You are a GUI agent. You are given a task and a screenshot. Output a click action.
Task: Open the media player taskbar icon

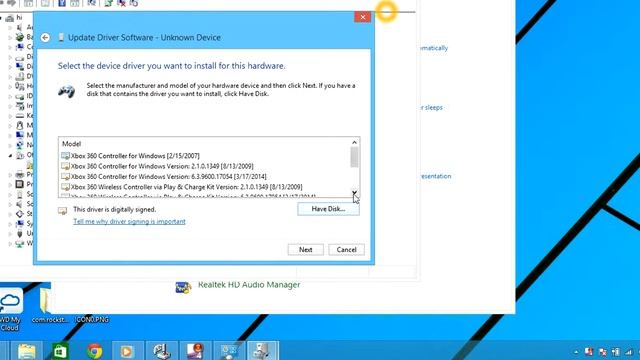(127, 351)
